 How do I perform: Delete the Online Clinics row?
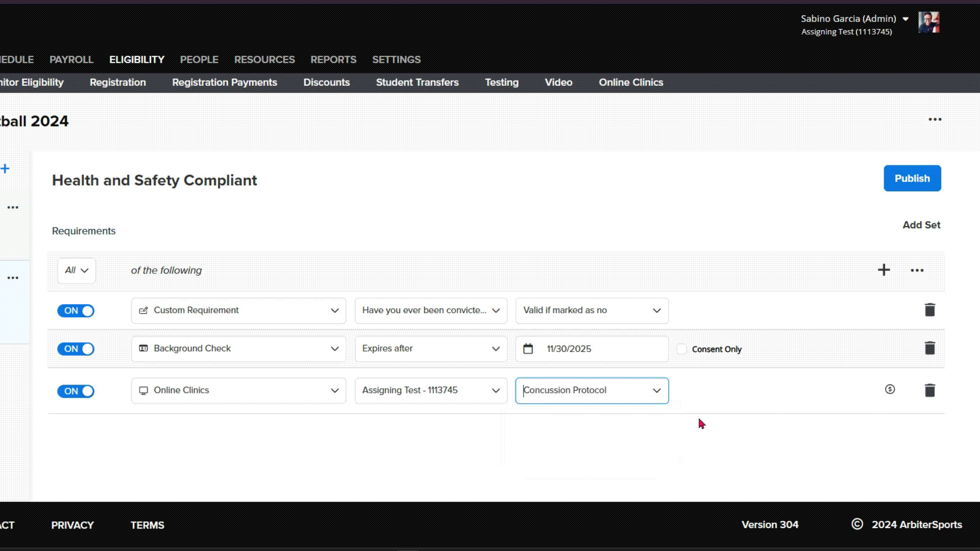click(929, 390)
